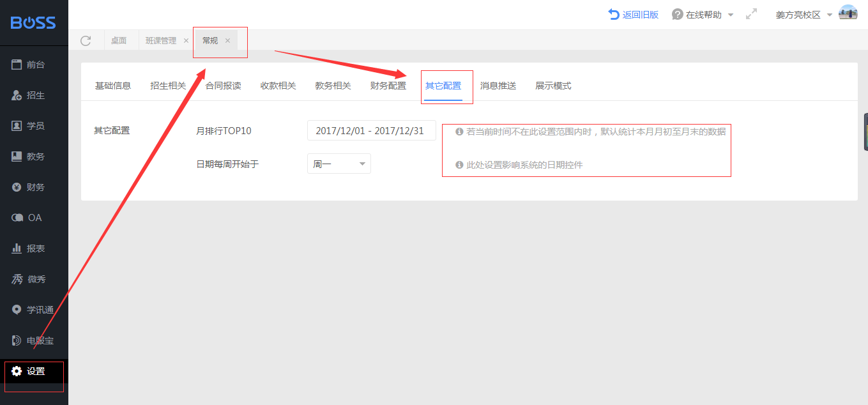Image resolution: width=868 pixels, height=405 pixels.
Task: Close the 常规 tab
Action: tap(227, 41)
